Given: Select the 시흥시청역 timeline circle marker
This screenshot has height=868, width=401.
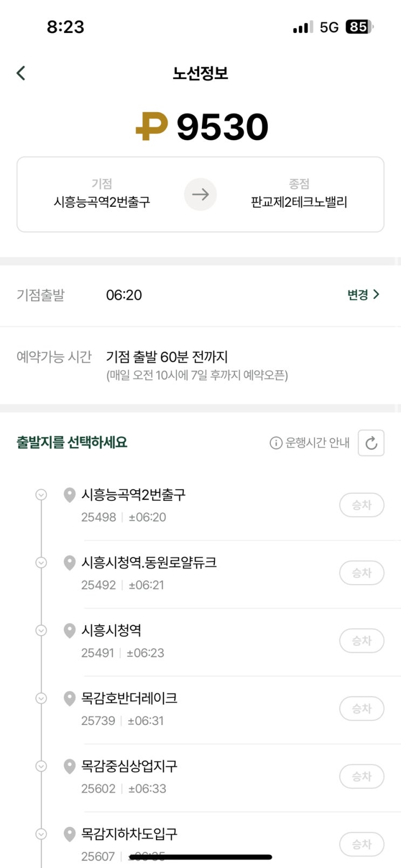Looking at the screenshot, I should point(41,630).
